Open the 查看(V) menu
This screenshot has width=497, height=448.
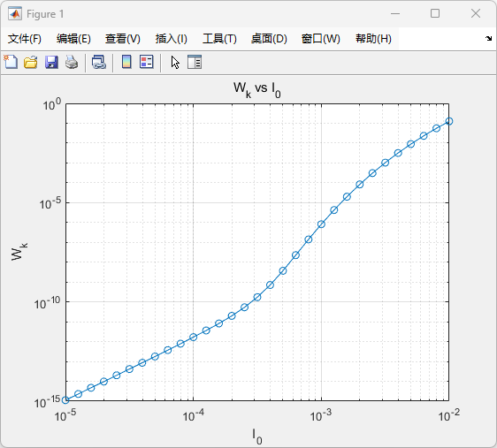123,39
